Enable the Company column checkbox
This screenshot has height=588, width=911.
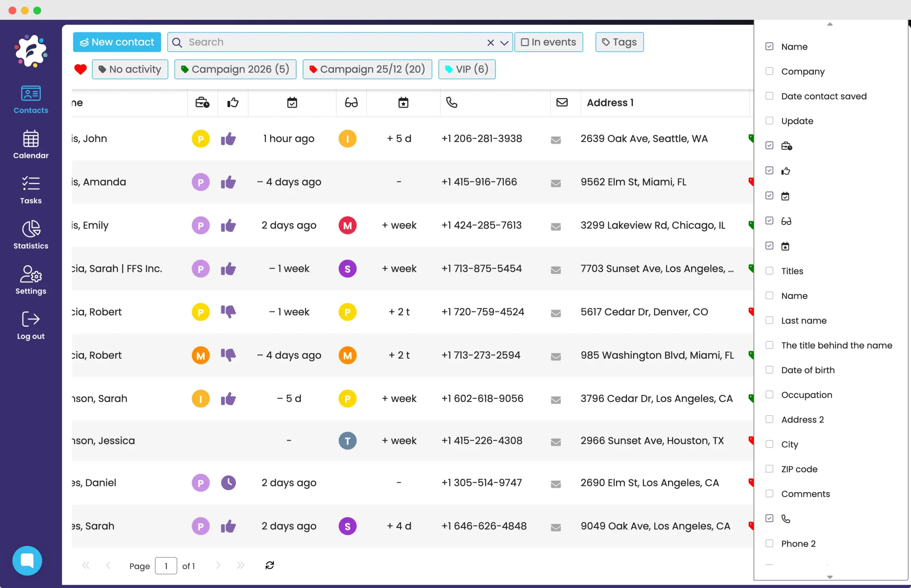click(769, 71)
